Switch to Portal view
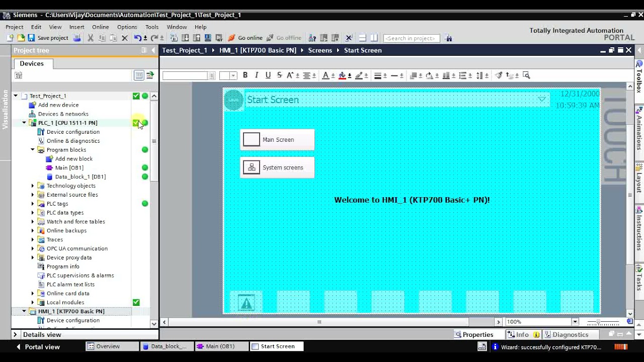This screenshot has height=362, width=644. click(x=38, y=347)
